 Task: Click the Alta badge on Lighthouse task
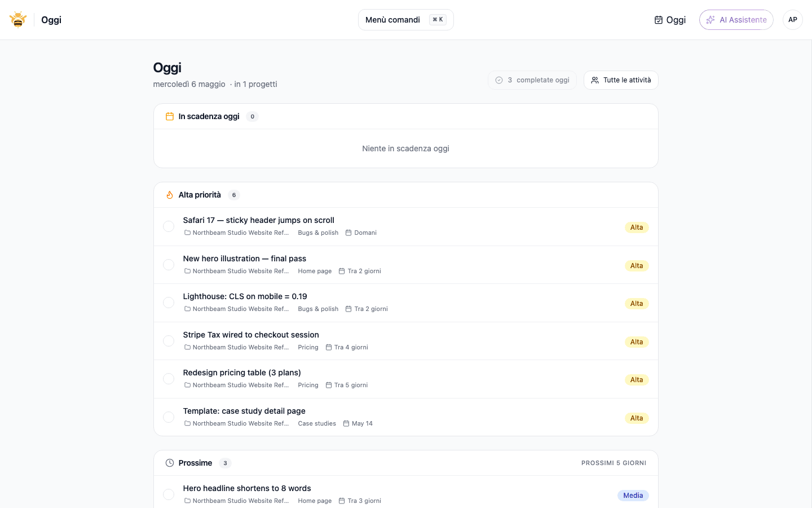[x=637, y=304]
